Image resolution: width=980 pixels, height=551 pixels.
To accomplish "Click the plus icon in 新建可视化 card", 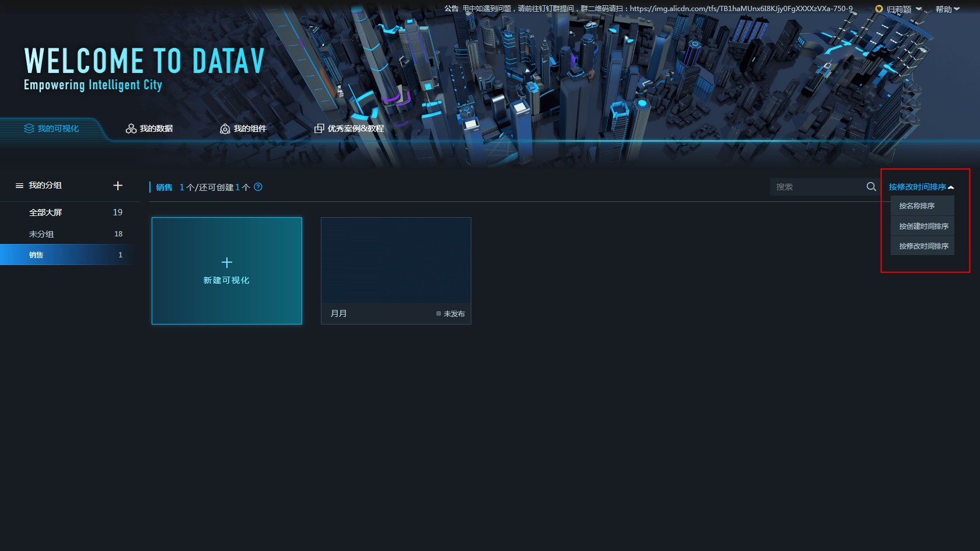I will click(227, 263).
